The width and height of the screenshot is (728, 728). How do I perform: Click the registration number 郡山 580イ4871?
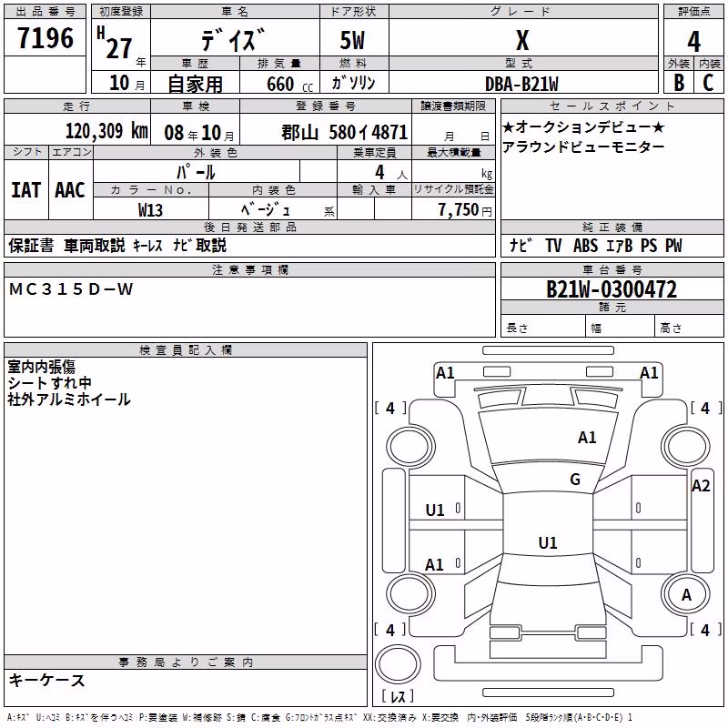click(x=345, y=133)
